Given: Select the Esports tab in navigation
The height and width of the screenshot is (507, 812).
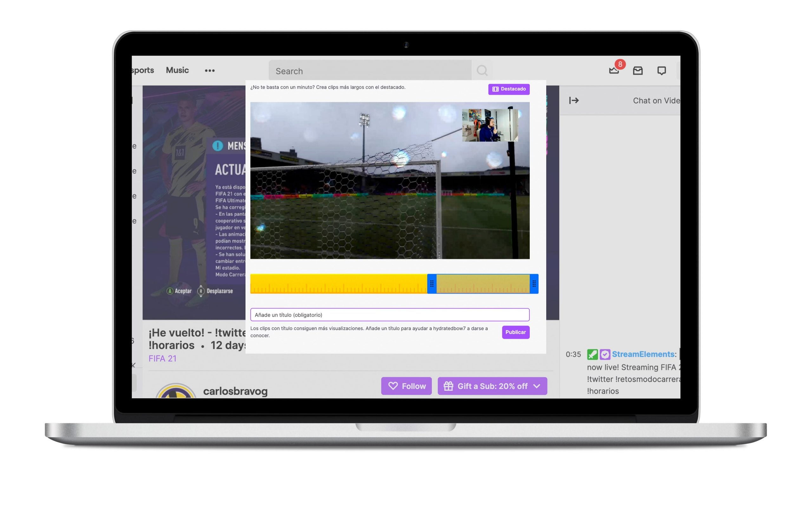Looking at the screenshot, I should pyautogui.click(x=139, y=70).
